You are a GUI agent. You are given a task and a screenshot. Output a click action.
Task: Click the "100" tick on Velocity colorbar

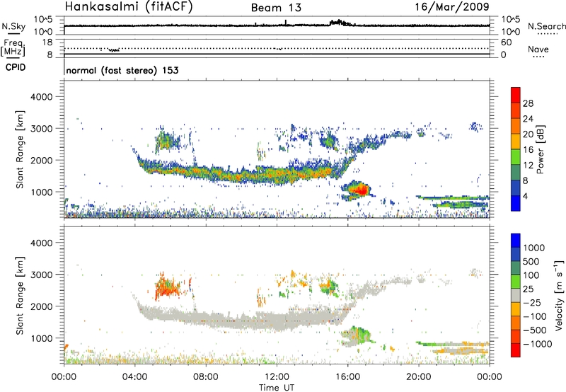pyautogui.click(x=531, y=275)
